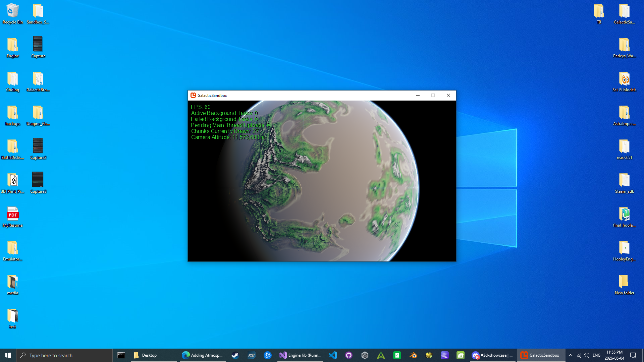Click the 'Camera Altitude' readout

point(228,137)
